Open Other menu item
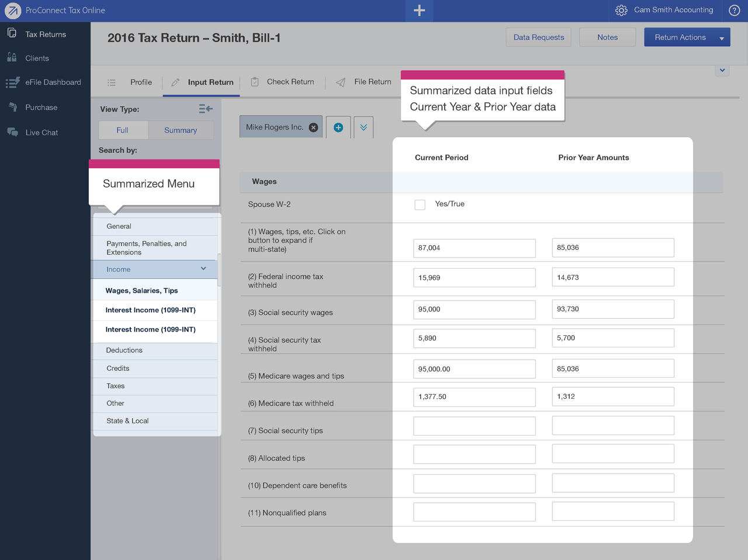Image resolution: width=748 pixels, height=560 pixels. pyautogui.click(x=155, y=404)
